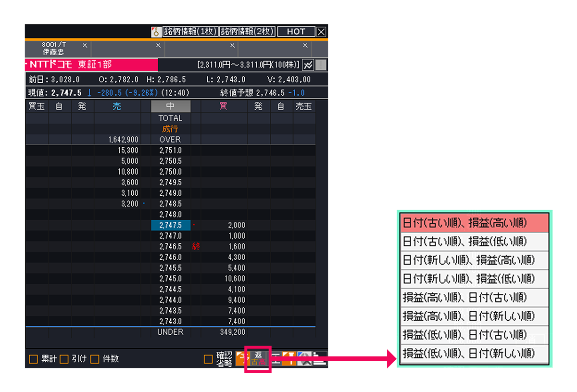Enable the 累計 checkbox

[33, 359]
